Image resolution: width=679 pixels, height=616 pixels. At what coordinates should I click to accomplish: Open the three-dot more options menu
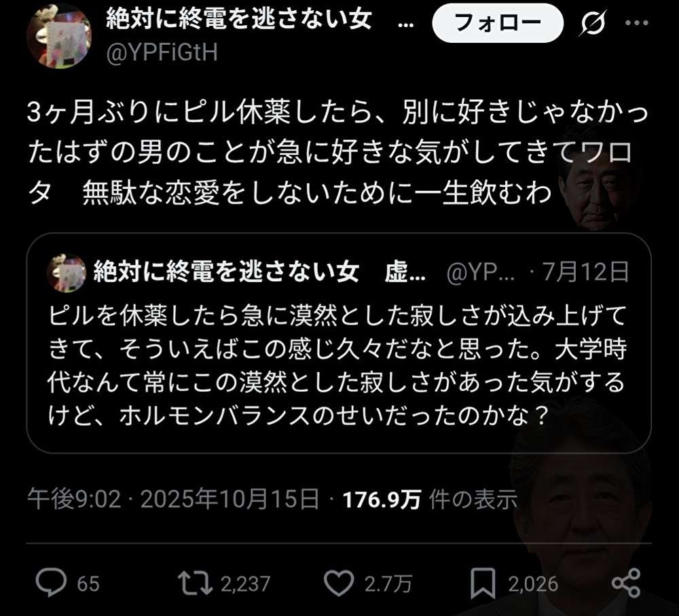(x=637, y=22)
